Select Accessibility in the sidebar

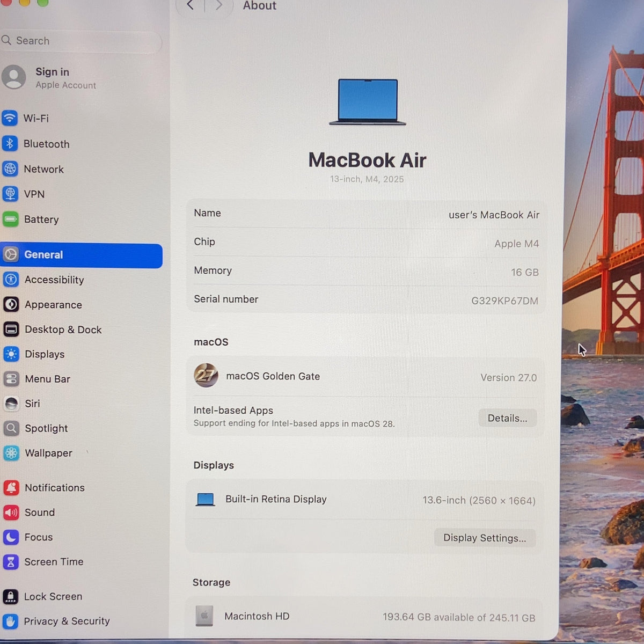point(82,279)
